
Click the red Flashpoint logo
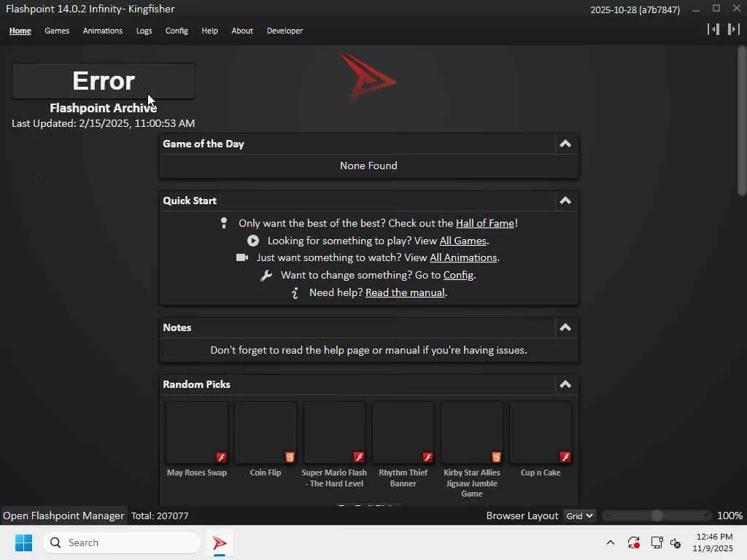tap(368, 77)
